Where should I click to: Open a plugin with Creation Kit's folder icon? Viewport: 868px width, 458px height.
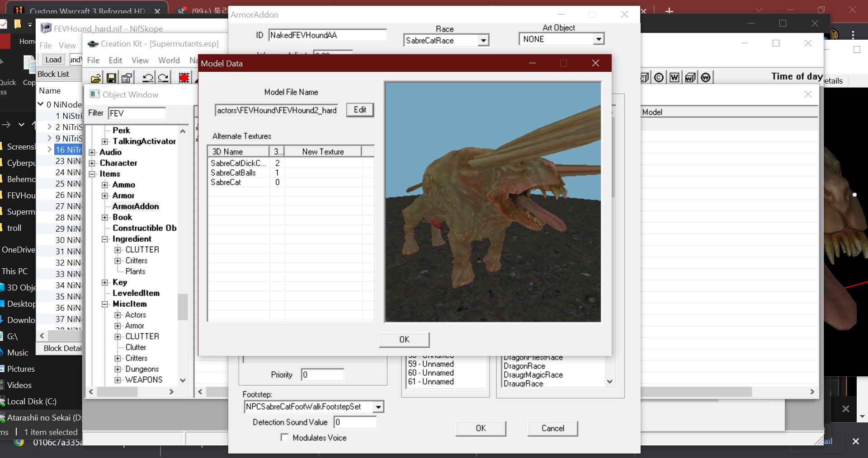pyautogui.click(x=96, y=78)
